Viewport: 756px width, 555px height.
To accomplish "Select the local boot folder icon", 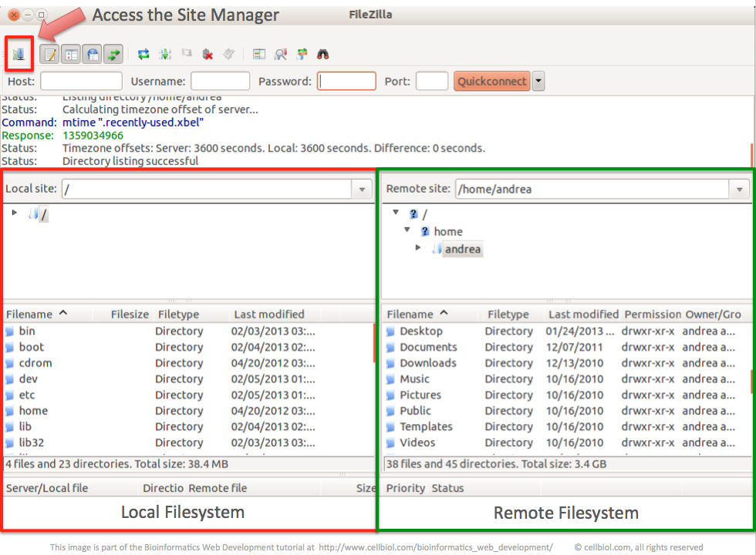I will click(9, 348).
